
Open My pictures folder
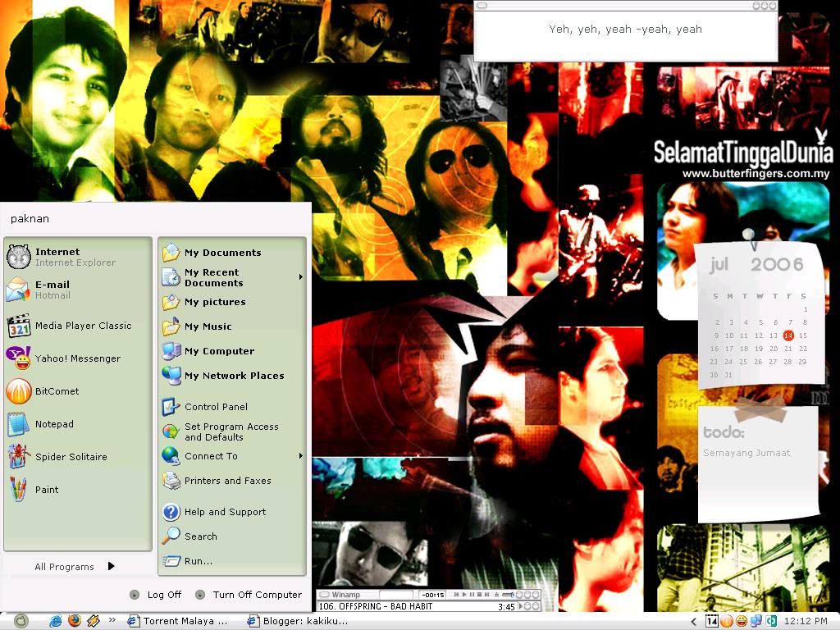point(232,302)
